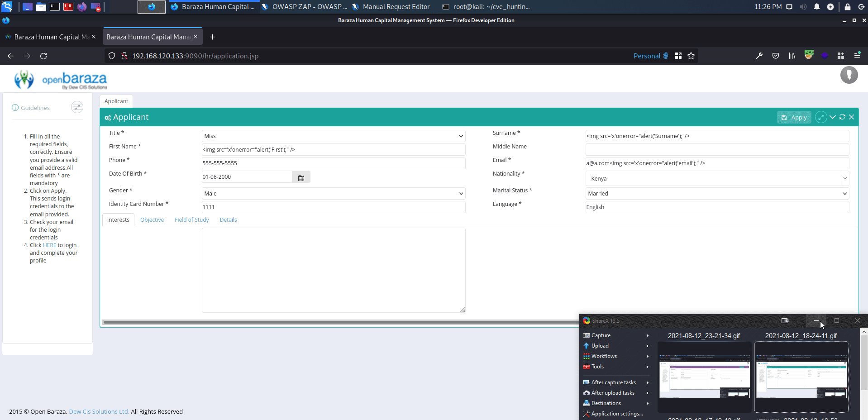Screen dimensions: 868x420
Task: Click the user profile avatar icon
Action: point(849,75)
